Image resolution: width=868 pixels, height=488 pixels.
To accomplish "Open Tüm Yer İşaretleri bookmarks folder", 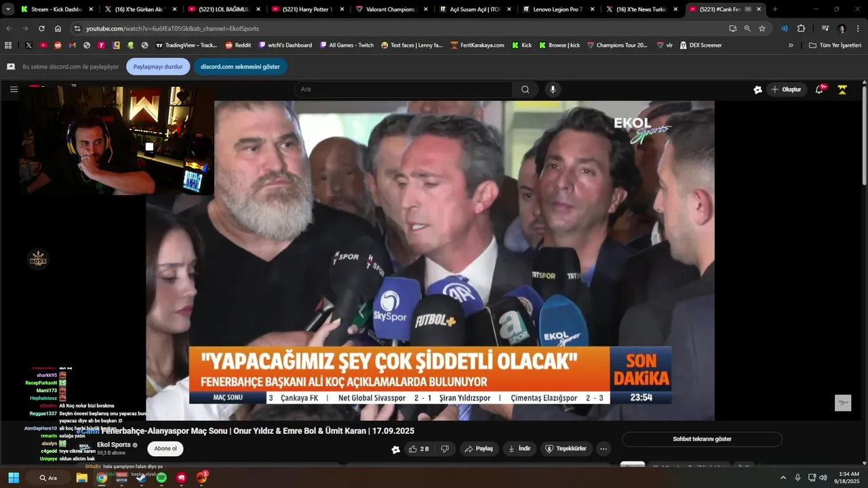I will point(835,45).
